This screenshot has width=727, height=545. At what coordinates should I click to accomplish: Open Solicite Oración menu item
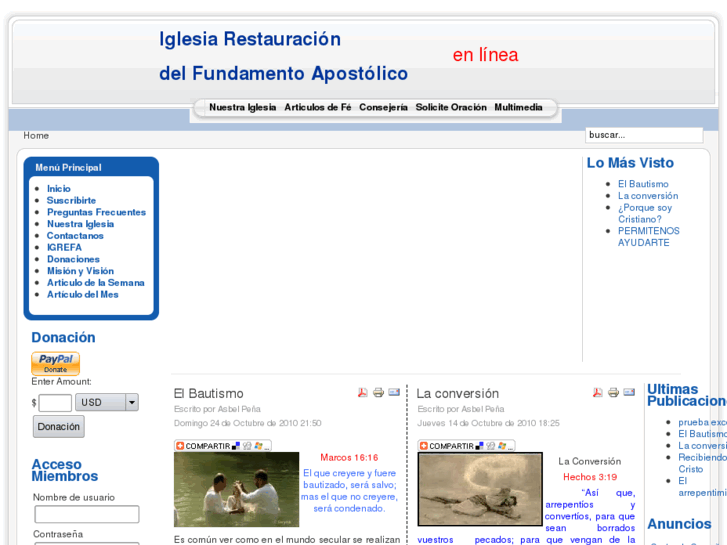click(x=451, y=107)
